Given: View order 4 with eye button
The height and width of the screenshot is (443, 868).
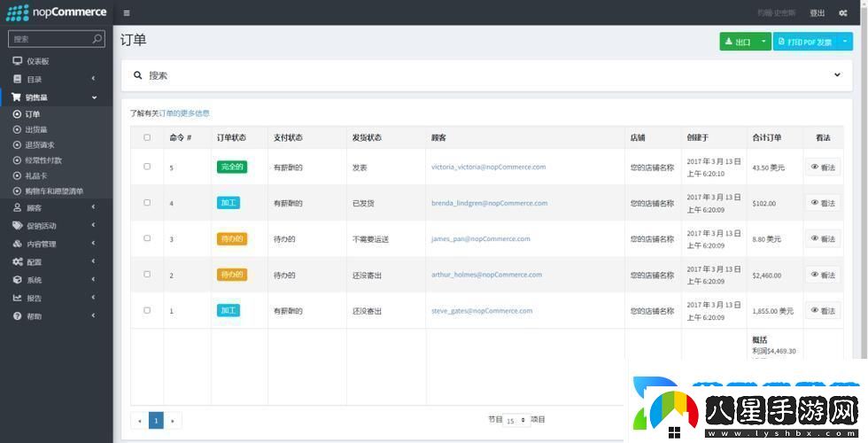Looking at the screenshot, I should click(x=823, y=203).
